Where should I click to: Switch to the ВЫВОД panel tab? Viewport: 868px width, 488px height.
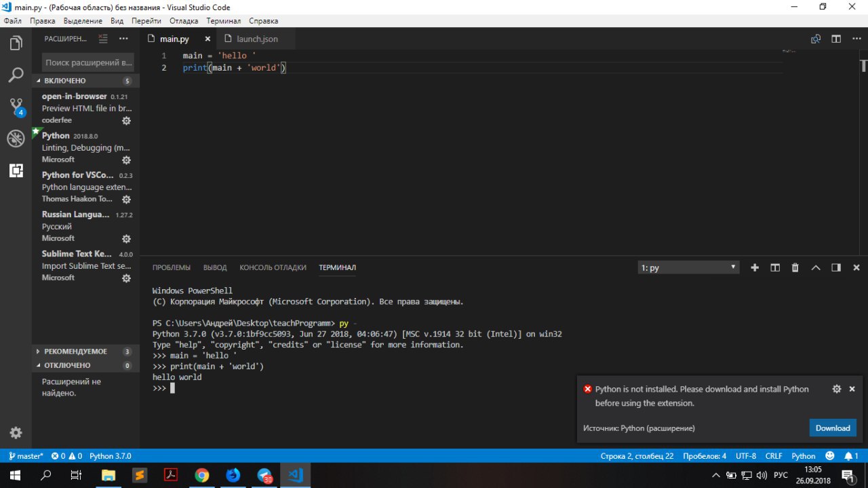tap(215, 267)
